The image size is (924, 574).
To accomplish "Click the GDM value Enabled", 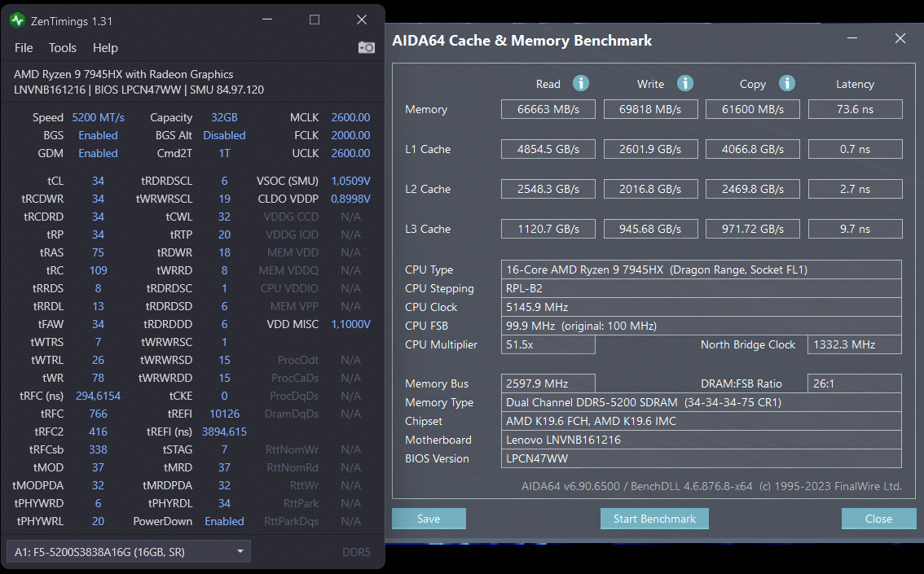I will pyautogui.click(x=98, y=153).
